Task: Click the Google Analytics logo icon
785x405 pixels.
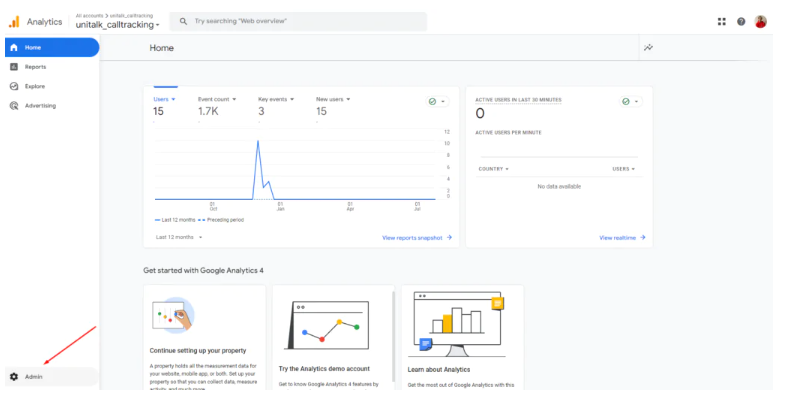Action: tap(14, 21)
